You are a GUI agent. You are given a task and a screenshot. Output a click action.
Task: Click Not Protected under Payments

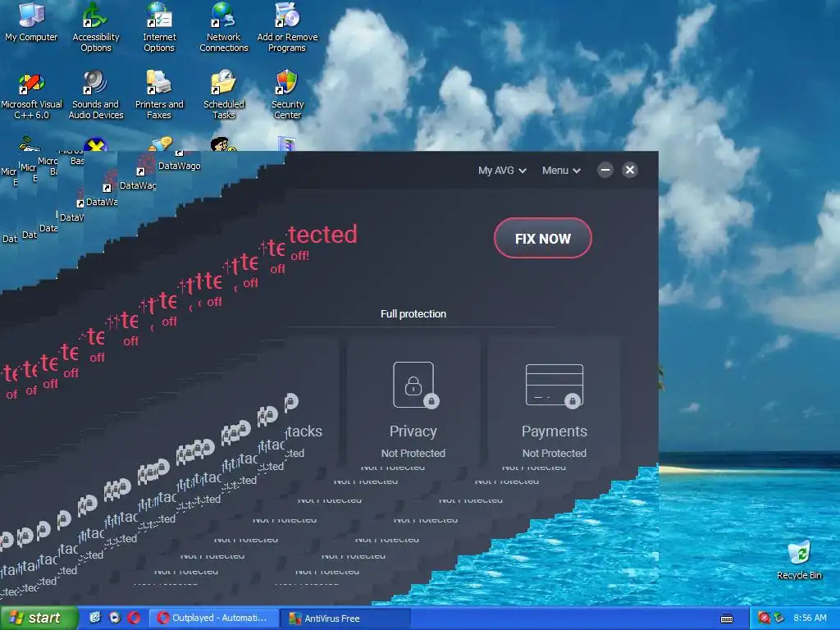click(555, 453)
